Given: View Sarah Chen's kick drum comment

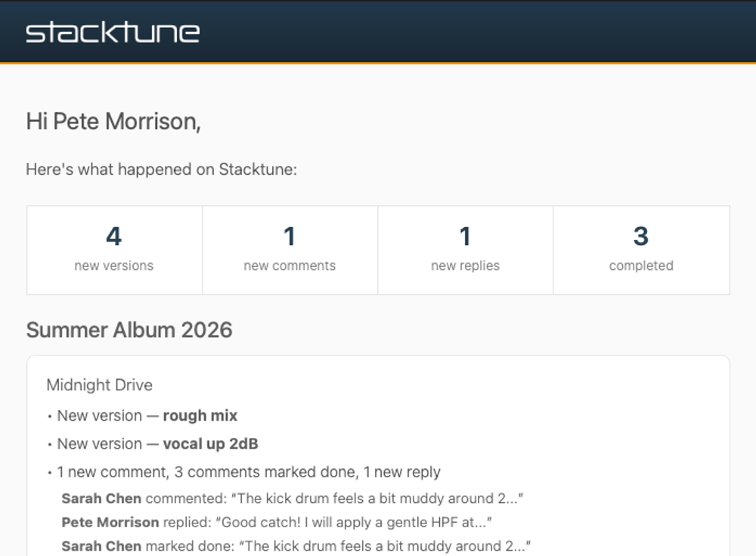Looking at the screenshot, I should (292, 498).
